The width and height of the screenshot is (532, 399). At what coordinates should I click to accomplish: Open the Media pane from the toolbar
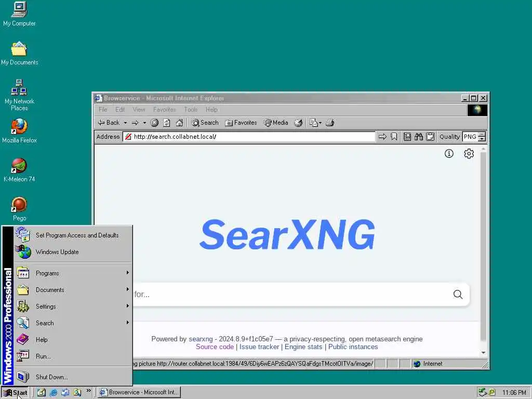276,123
